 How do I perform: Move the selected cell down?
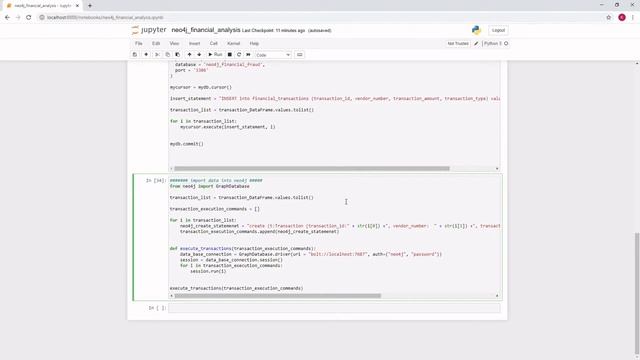pos(199,55)
